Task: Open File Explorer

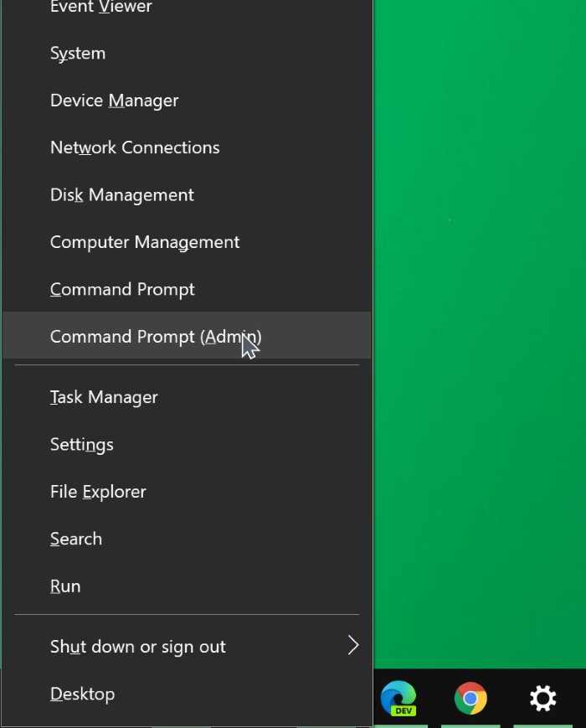Action: tap(187, 492)
